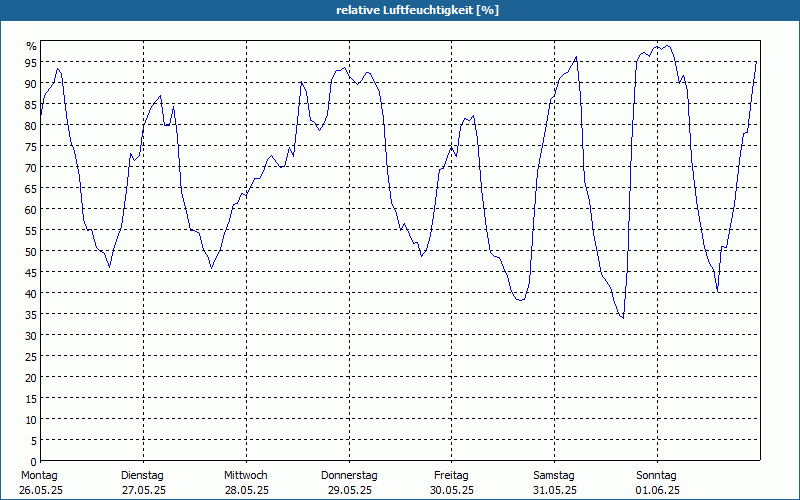Screen dimensions: 800x500
Task: Select the date '26.05.25'
Action: 41,491
